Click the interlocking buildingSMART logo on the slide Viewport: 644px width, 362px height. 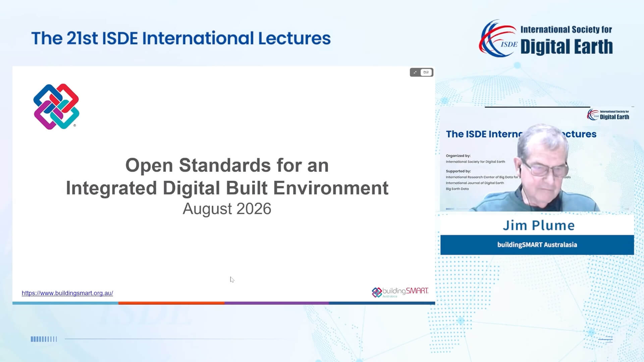click(x=56, y=107)
